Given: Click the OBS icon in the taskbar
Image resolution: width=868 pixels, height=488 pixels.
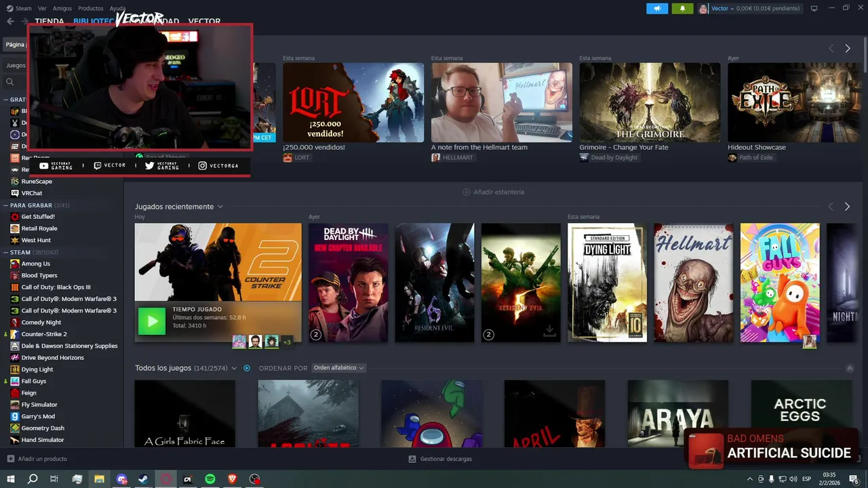Looking at the screenshot, I should click(x=255, y=479).
